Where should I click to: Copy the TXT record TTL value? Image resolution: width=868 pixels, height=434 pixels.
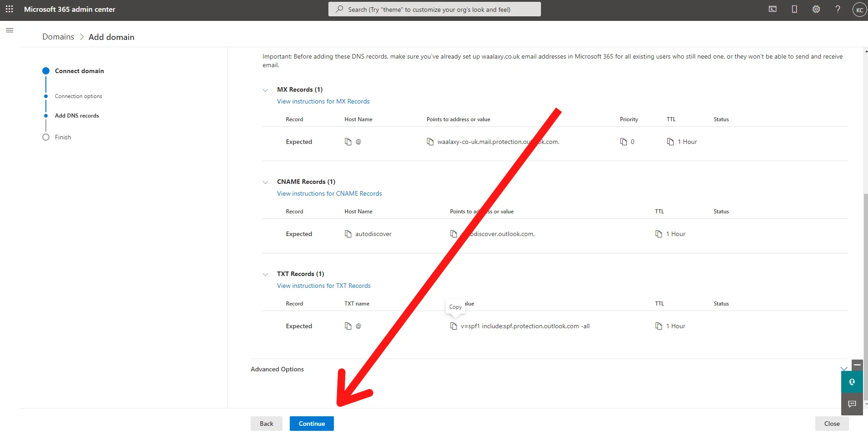click(659, 326)
